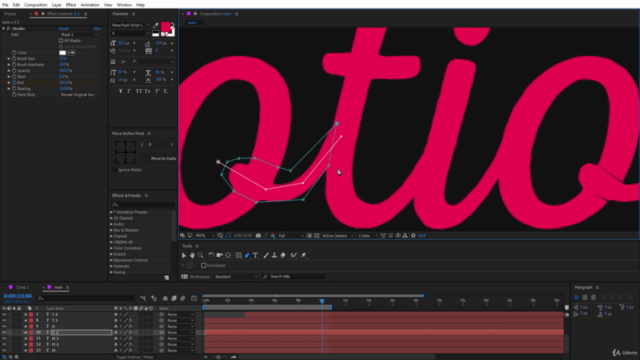The image size is (640, 360).
Task: Click the Small Caps style icon
Action: (147, 91)
